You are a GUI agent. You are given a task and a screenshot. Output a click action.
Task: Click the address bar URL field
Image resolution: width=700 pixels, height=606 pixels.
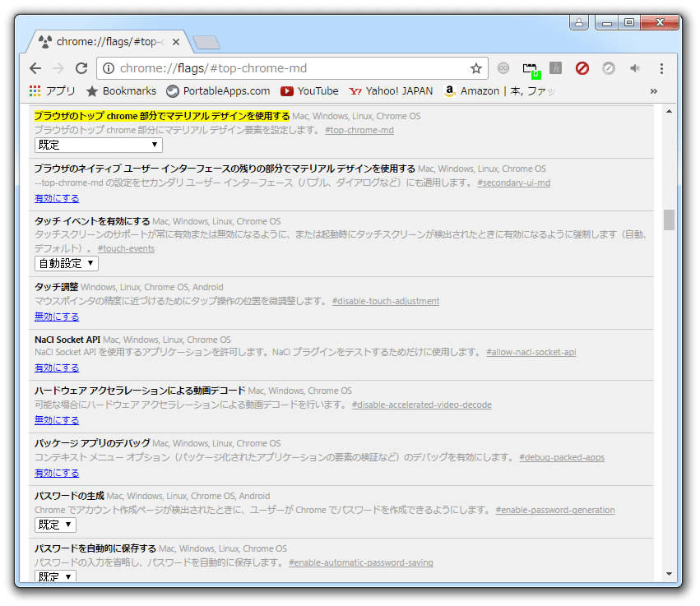(x=292, y=68)
